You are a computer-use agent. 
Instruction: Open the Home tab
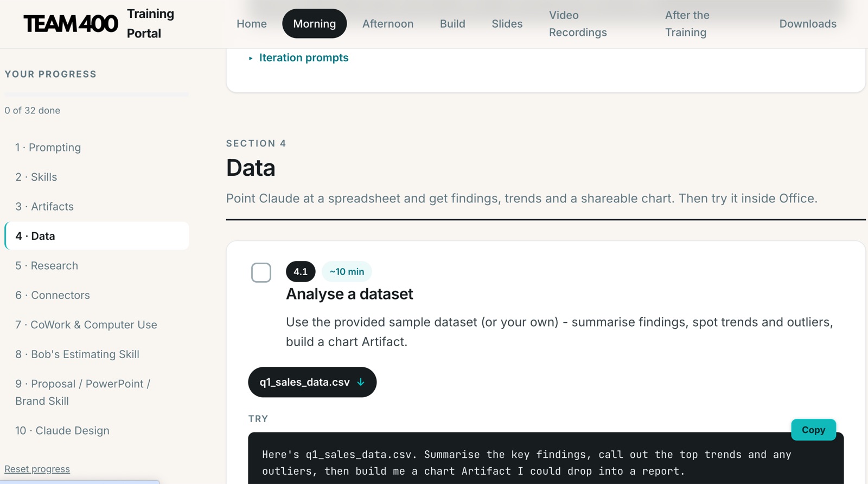(252, 24)
